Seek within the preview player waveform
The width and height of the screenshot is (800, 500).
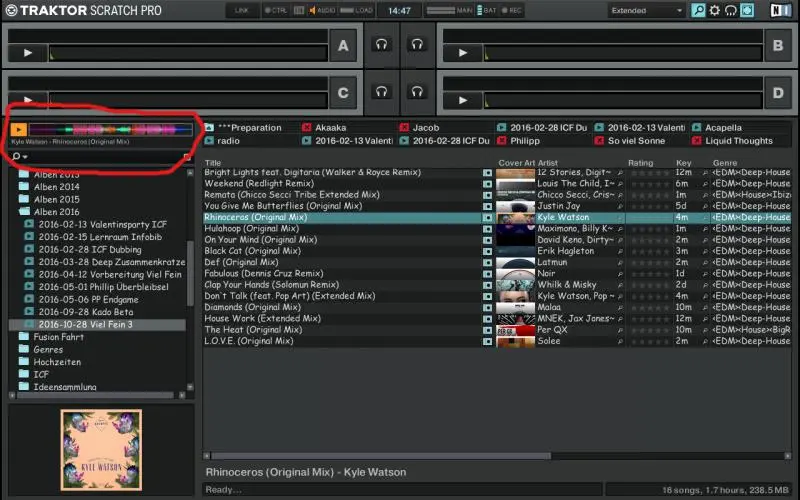(x=110, y=130)
